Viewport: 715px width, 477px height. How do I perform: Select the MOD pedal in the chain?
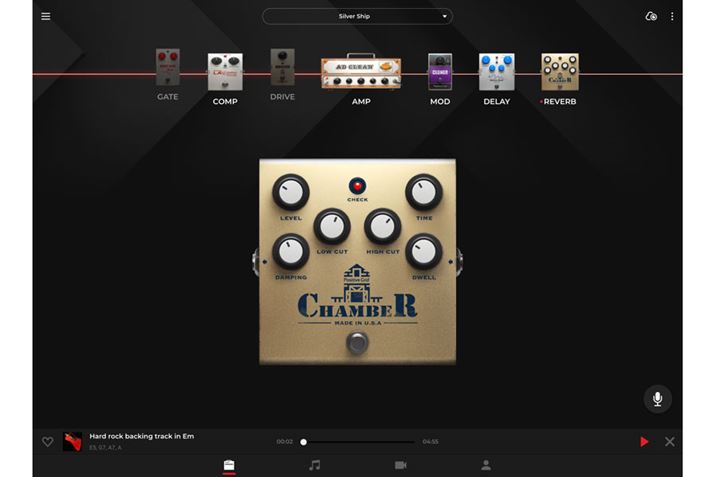440,72
